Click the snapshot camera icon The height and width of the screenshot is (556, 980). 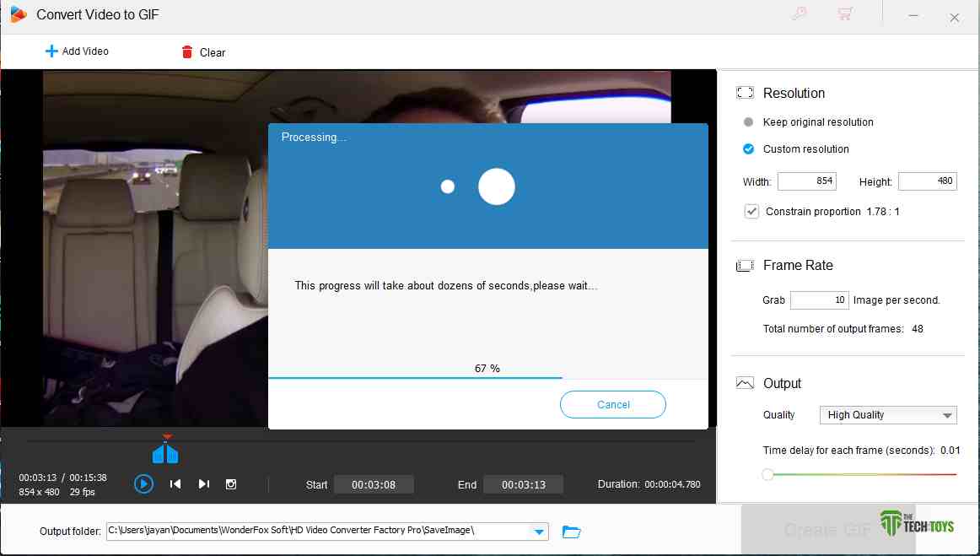[x=231, y=483]
